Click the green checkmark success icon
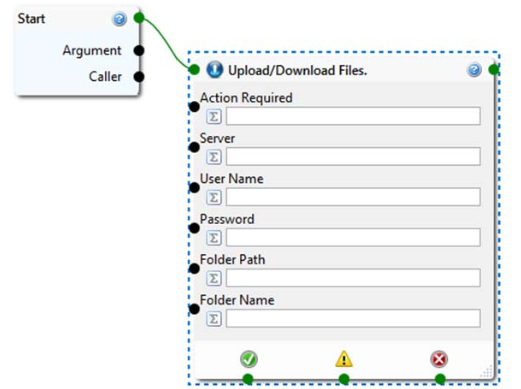The height and width of the screenshot is (389, 521). pyautogui.click(x=249, y=359)
